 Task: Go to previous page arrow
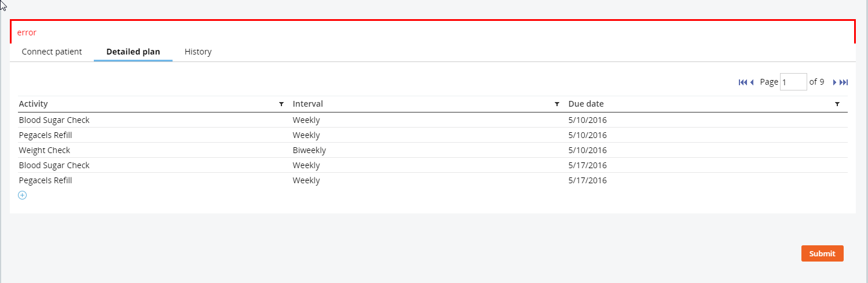click(752, 82)
